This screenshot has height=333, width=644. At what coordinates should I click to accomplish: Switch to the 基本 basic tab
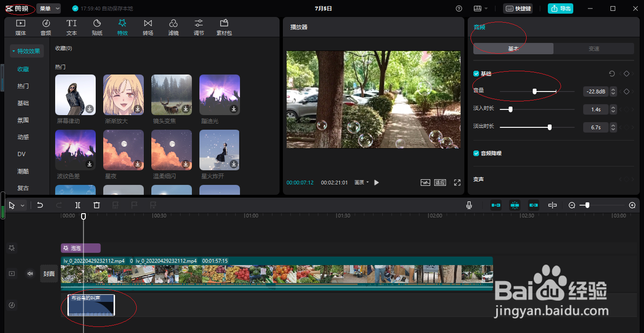coord(513,49)
